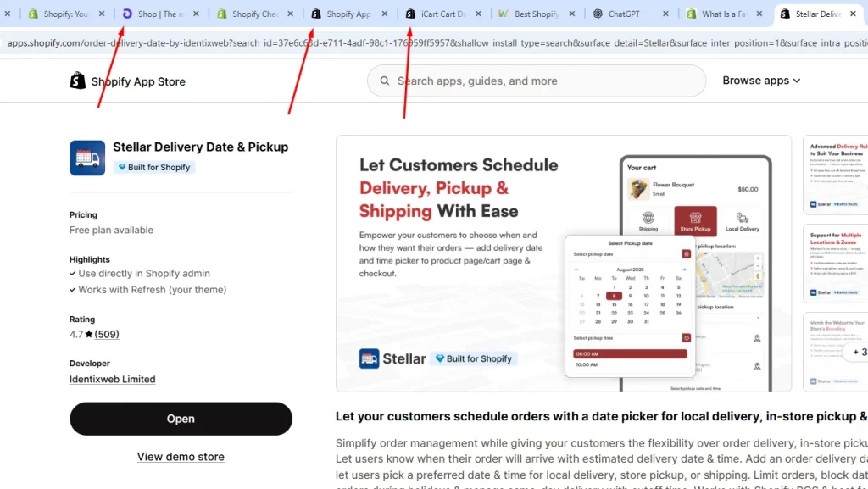Image resolution: width=868 pixels, height=489 pixels.
Task: Click the calendar icon beside "Select pickup date"
Action: 687,254
